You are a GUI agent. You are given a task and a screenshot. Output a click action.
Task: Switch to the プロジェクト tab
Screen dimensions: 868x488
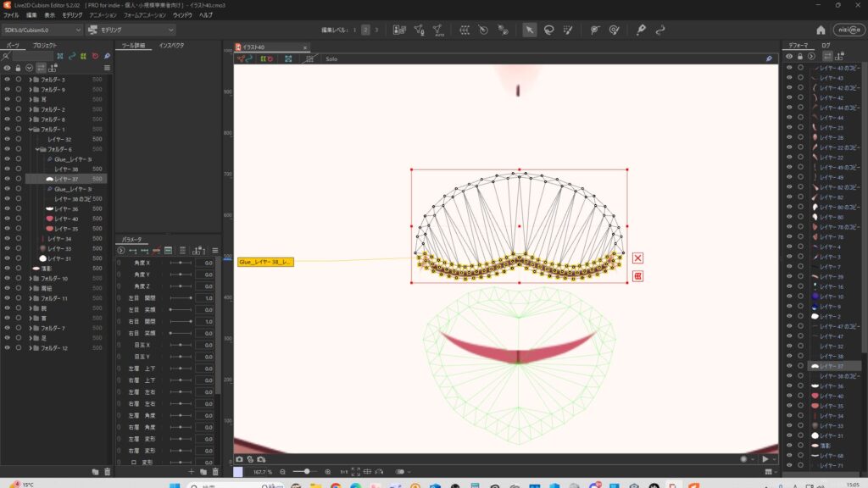[x=44, y=46]
